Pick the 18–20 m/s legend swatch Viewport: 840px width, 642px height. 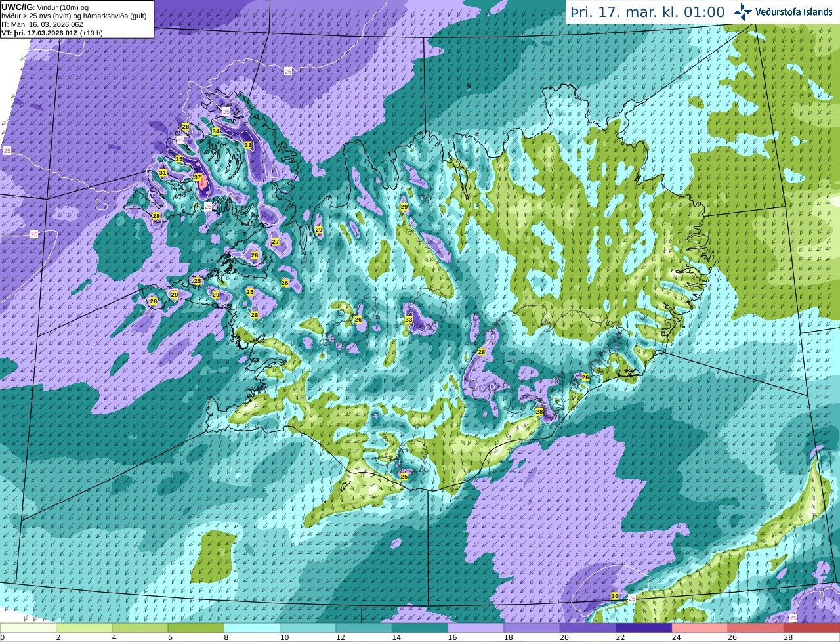(x=532, y=628)
